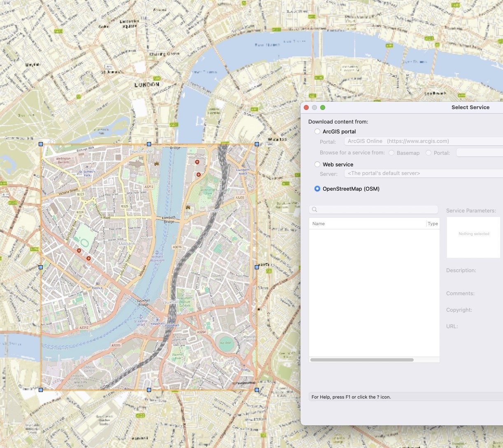The image size is (503, 448).
Task: Click the Type column header
Action: [433, 224]
